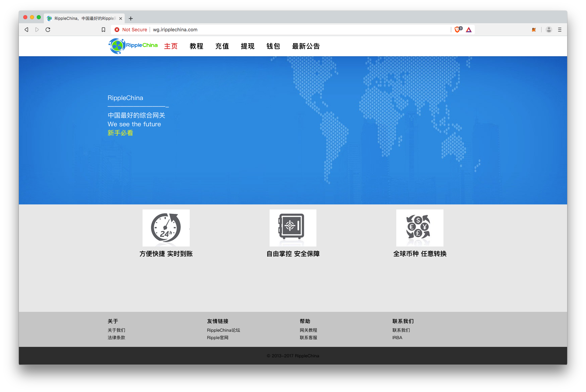Viewport: 586px width, 392px height.
Task: Click the 2013-2017 RippleChina copyright text
Action: [x=293, y=356]
